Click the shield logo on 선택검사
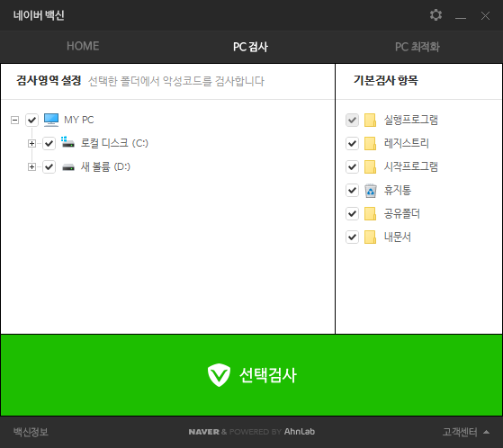 [219, 375]
